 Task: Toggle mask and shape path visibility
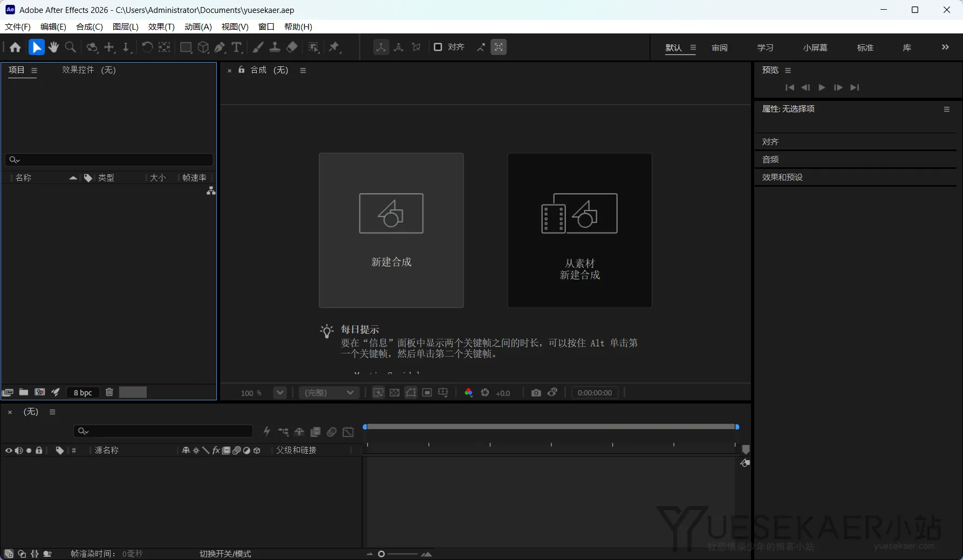point(411,393)
